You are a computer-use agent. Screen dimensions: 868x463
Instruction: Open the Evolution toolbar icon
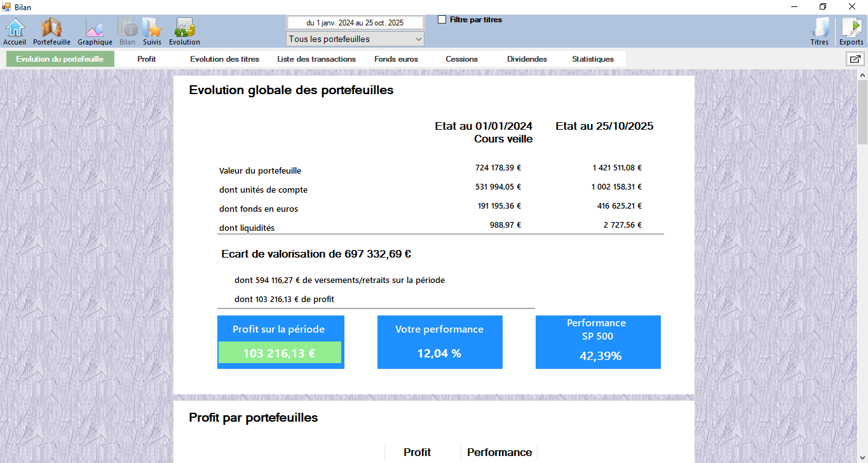tap(184, 29)
